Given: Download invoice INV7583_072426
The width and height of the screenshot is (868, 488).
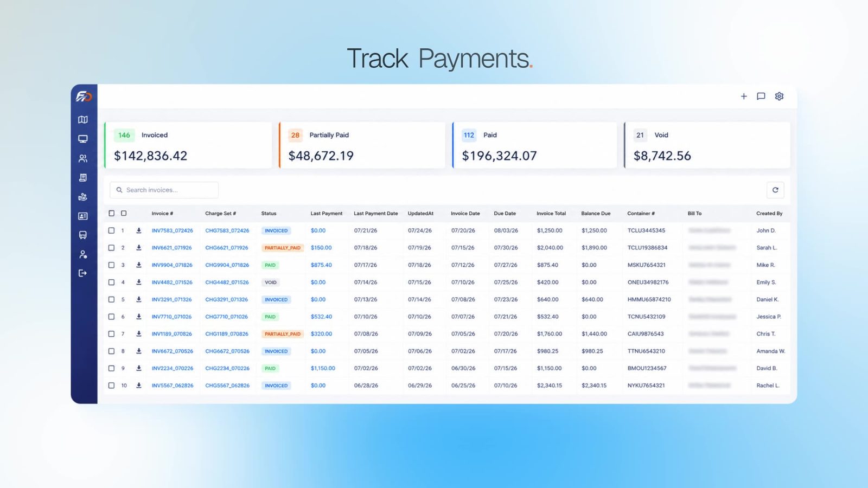Looking at the screenshot, I should [x=139, y=230].
